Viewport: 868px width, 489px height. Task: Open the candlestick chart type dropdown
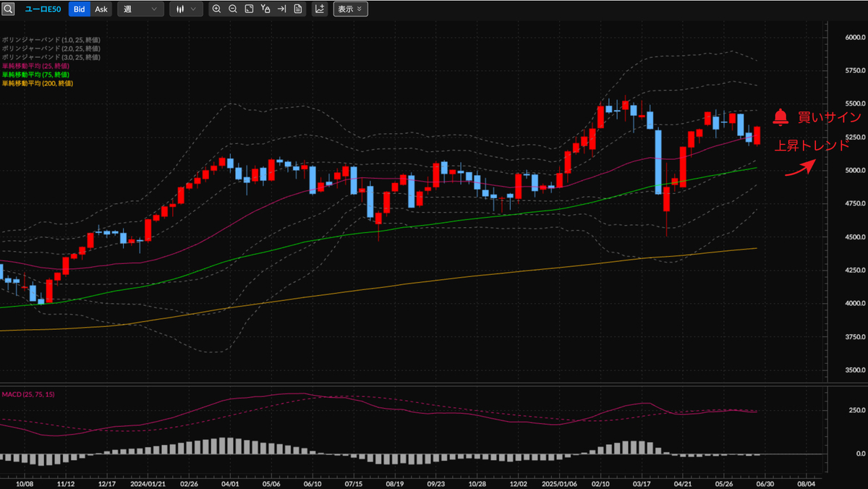tap(186, 9)
